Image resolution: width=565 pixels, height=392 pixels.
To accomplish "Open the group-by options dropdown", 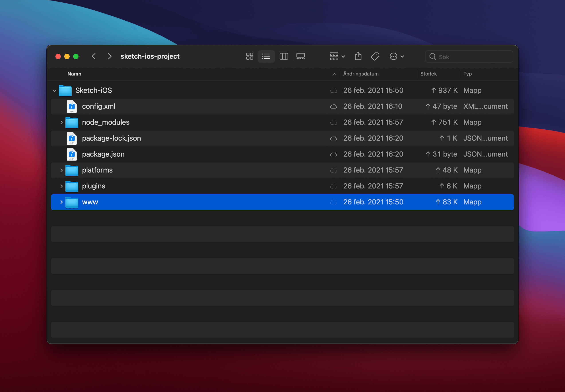I will (337, 56).
